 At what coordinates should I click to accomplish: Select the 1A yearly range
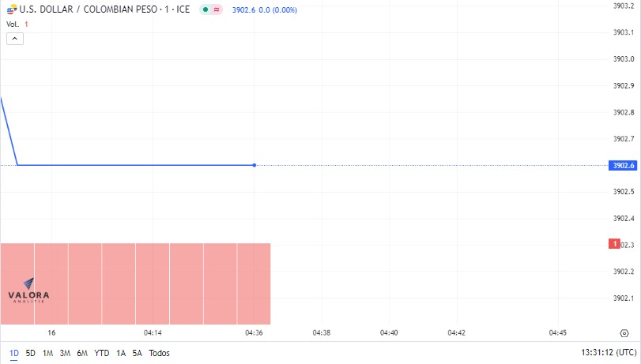click(x=121, y=353)
